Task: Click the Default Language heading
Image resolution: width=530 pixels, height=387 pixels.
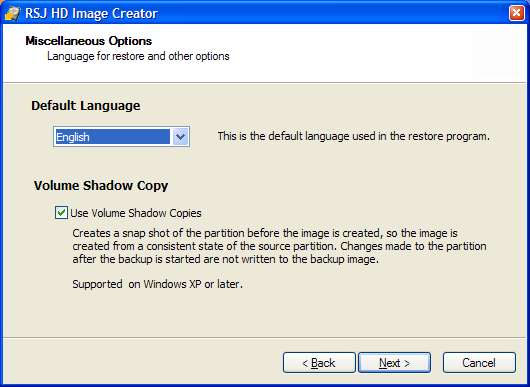Action: [x=86, y=106]
